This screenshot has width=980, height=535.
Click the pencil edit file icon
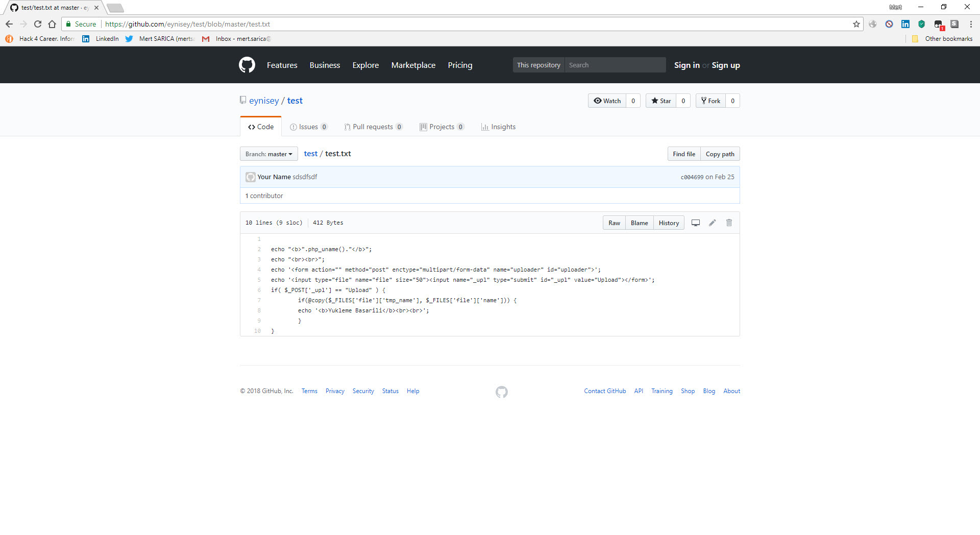point(712,223)
